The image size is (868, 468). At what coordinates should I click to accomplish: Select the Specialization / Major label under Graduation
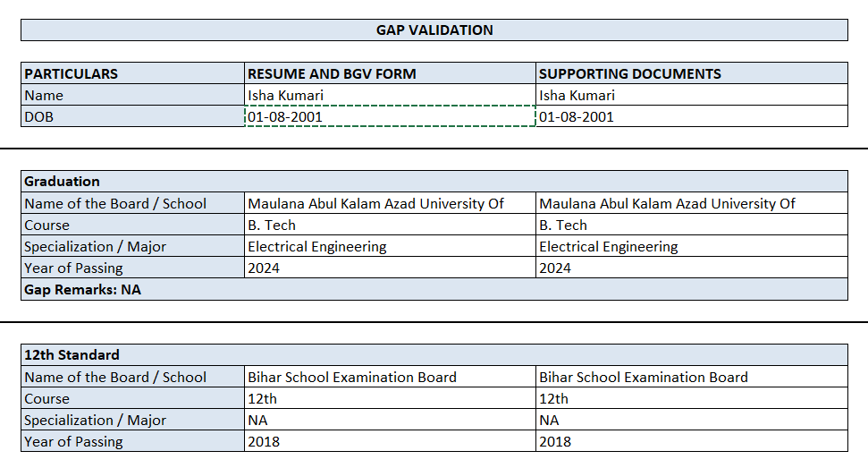pyautogui.click(x=132, y=246)
